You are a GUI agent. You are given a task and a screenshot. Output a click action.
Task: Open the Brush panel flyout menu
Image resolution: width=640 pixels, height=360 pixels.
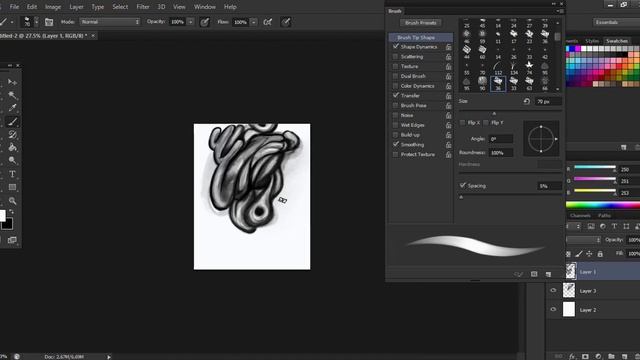coord(560,11)
